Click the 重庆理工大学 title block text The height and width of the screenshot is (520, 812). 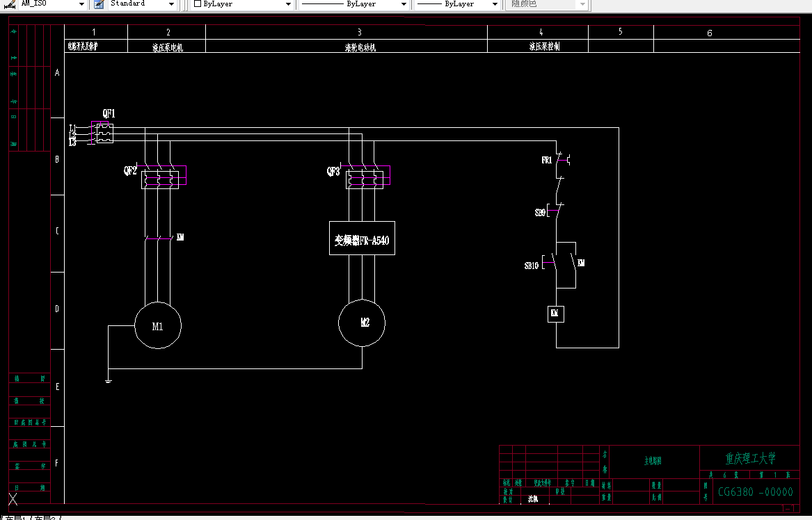pyautogui.click(x=750, y=458)
